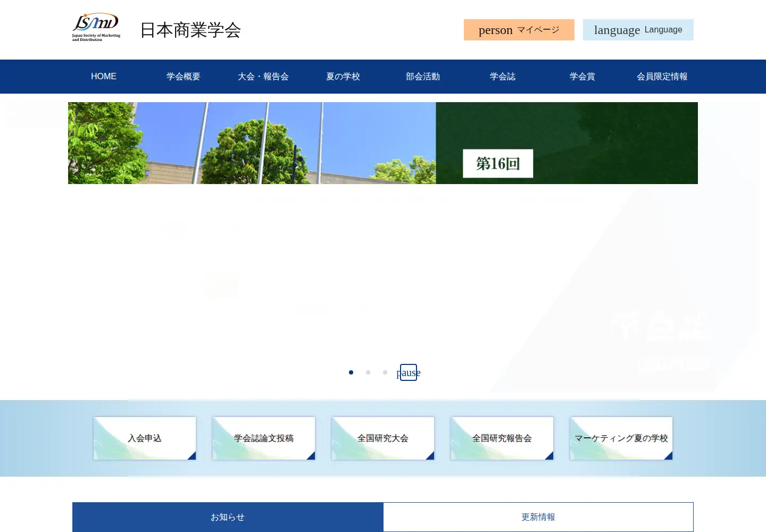Switch to the お知らせ tab
The image size is (766, 532).
[x=228, y=517]
